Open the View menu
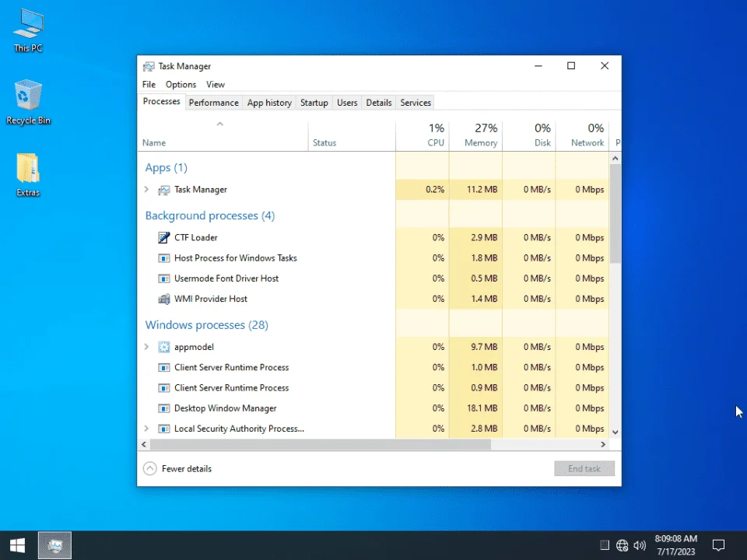The width and height of the screenshot is (747, 560). pyautogui.click(x=216, y=84)
